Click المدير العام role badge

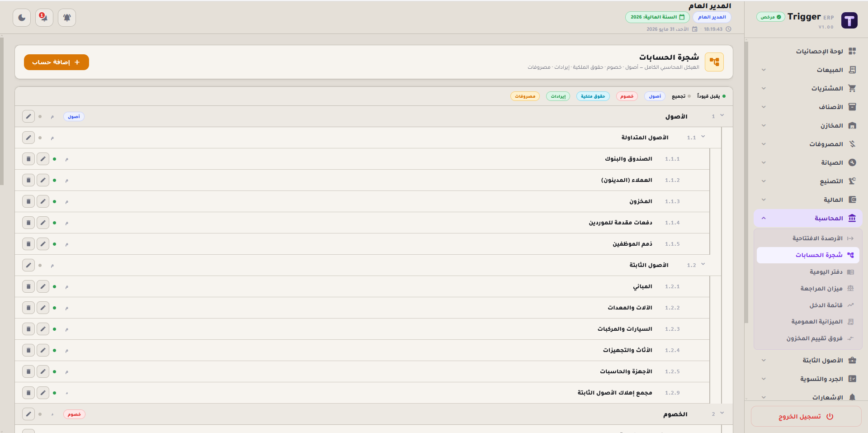tap(712, 17)
